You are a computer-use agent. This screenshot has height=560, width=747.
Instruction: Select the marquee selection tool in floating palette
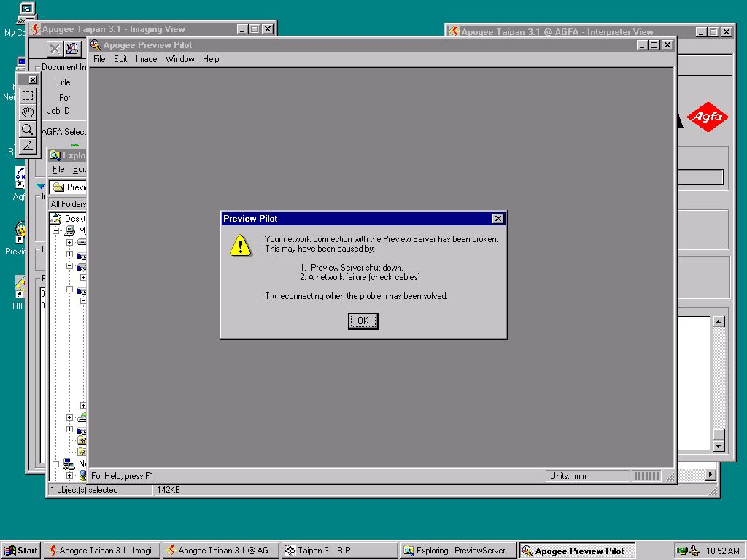pyautogui.click(x=27, y=96)
